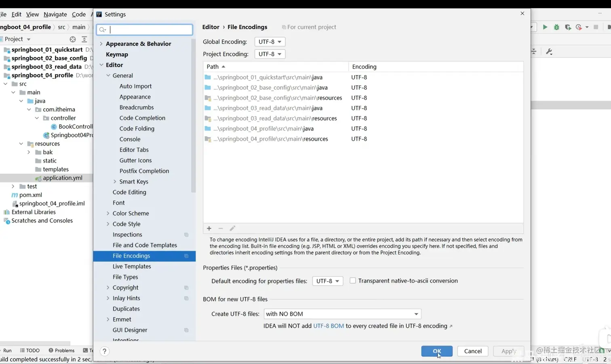Click the green Run icon in the toolbar
Image resolution: width=611 pixels, height=364 pixels.
pos(545,27)
